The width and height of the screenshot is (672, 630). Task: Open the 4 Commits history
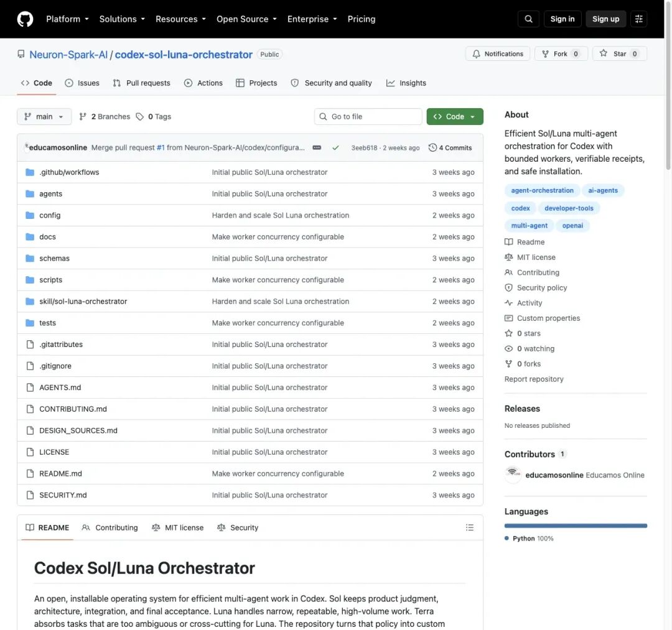pos(450,148)
